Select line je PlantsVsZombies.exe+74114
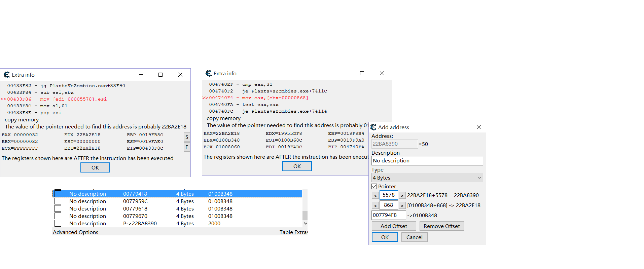The image size is (644, 269). click(x=268, y=111)
